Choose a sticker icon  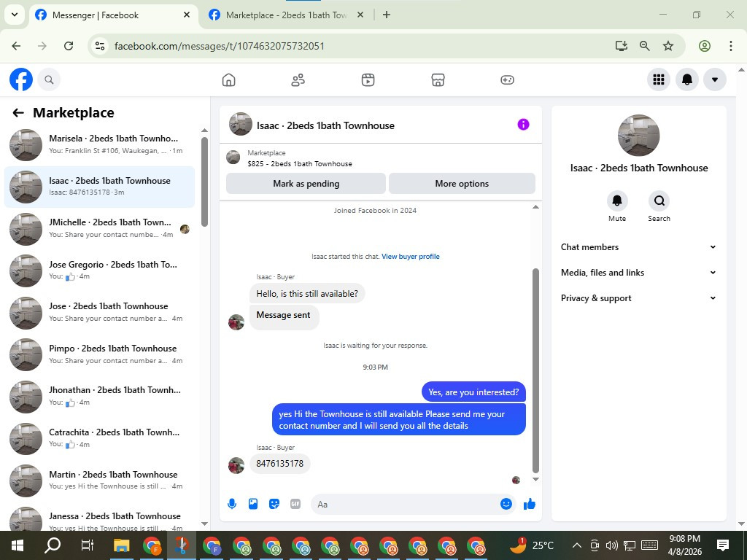pos(274,504)
